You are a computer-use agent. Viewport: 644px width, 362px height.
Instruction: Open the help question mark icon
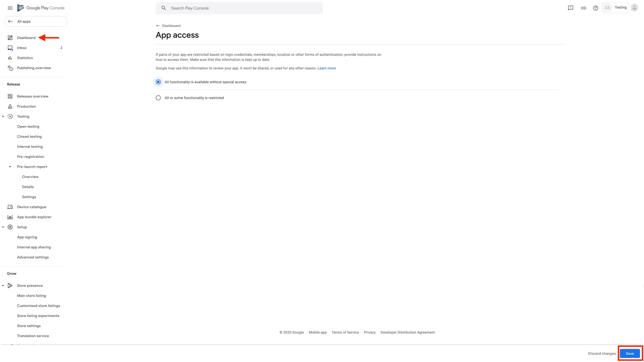coord(596,8)
